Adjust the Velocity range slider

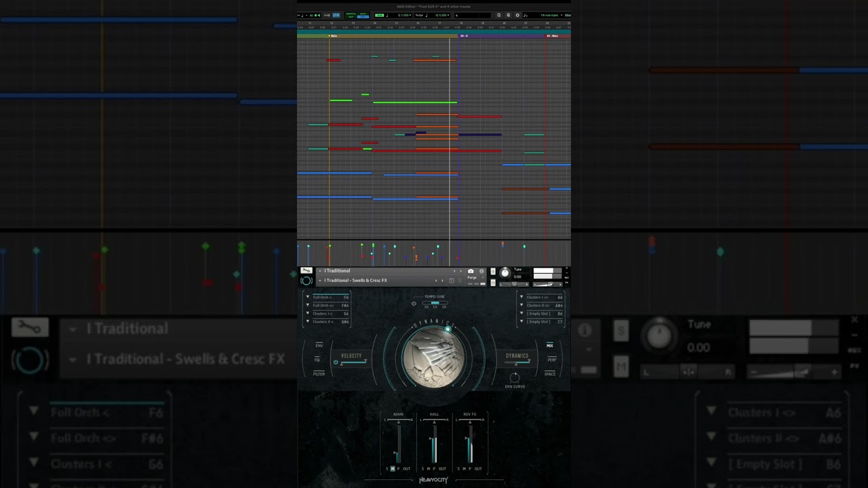click(x=354, y=362)
